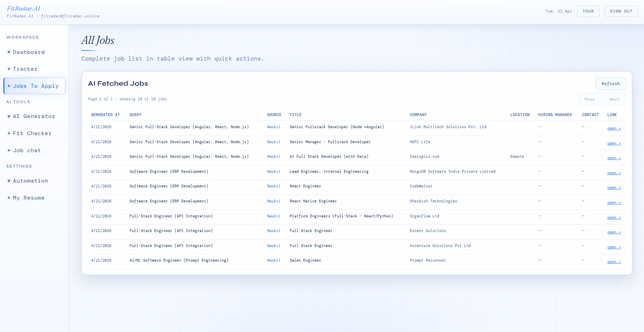644x332 pixels.
Task: Click company 'CodeWalnut'
Action: coord(421,186)
